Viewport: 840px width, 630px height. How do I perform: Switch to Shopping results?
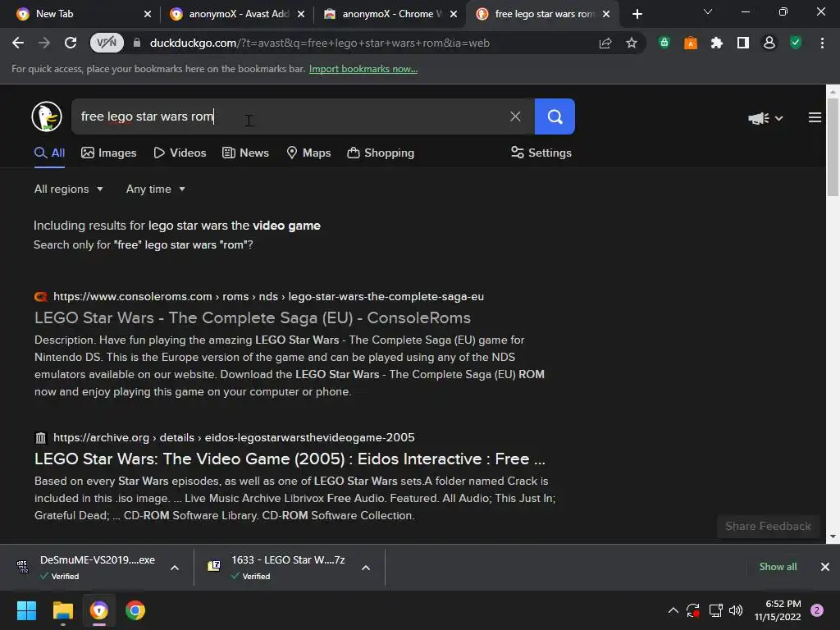(x=381, y=153)
